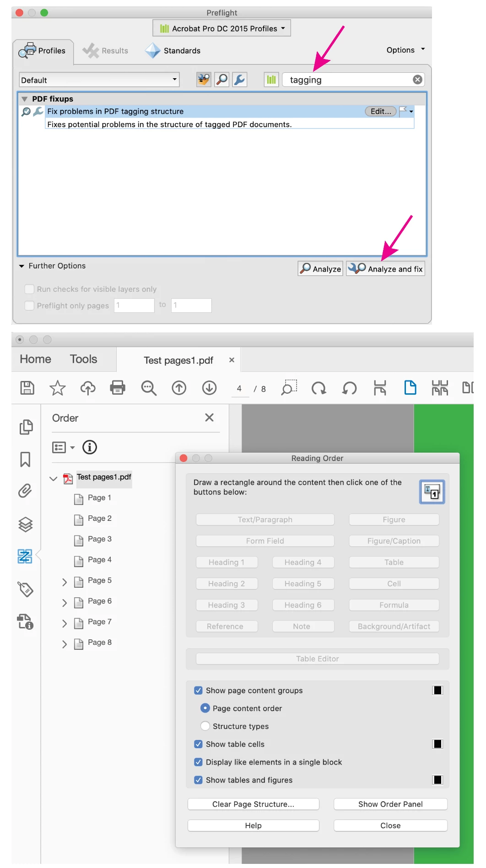Image resolution: width=486 pixels, height=868 pixels.
Task: Print the document using printer icon
Action: (118, 388)
